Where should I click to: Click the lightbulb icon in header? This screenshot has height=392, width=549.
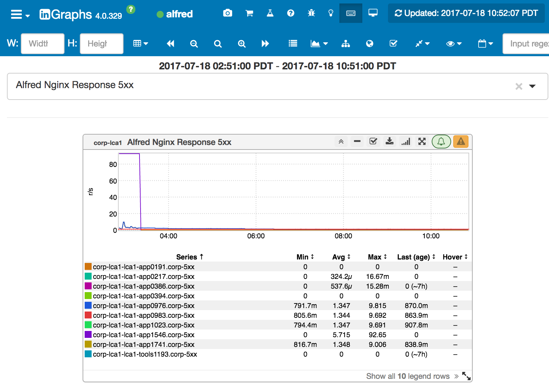pos(331,13)
